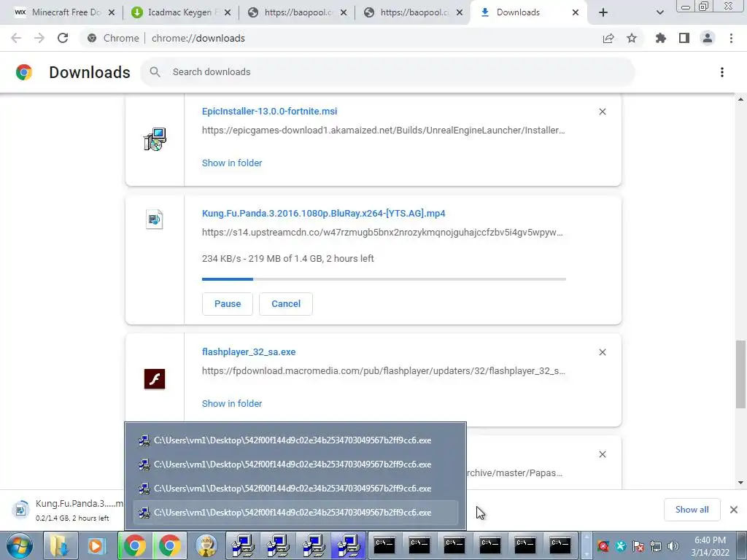This screenshot has width=747, height=560.
Task: Click the browser forward arrow
Action: 39,38
